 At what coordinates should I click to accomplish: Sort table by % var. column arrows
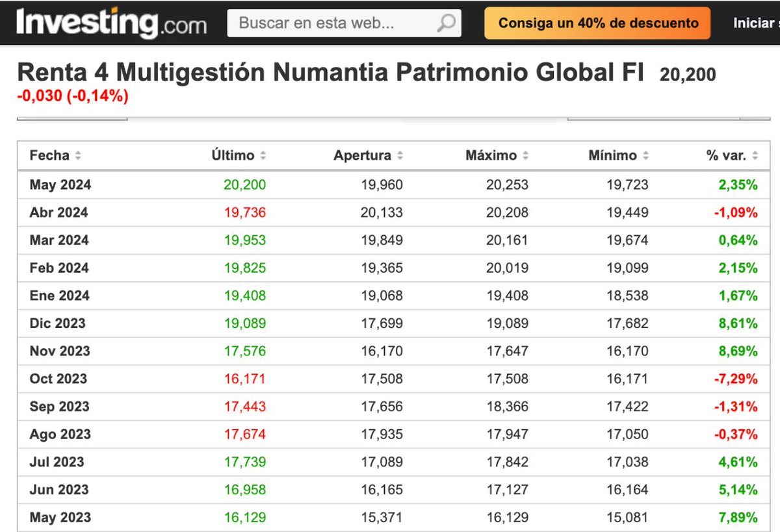(x=755, y=156)
